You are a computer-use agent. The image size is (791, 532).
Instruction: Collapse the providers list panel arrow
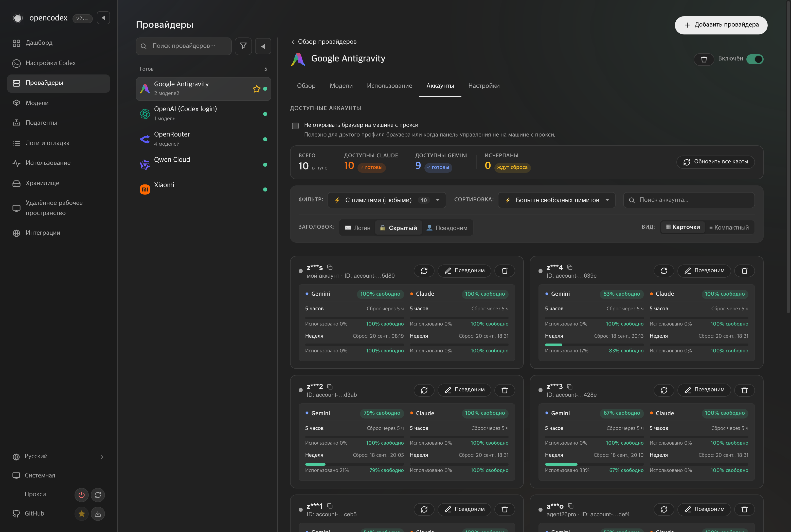[x=263, y=46]
